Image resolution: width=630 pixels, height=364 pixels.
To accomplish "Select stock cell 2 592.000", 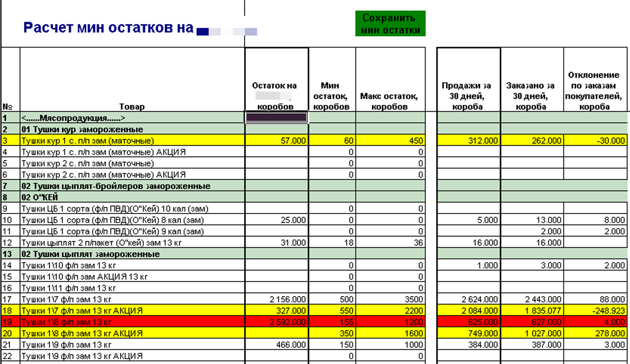I will pyautogui.click(x=277, y=322).
